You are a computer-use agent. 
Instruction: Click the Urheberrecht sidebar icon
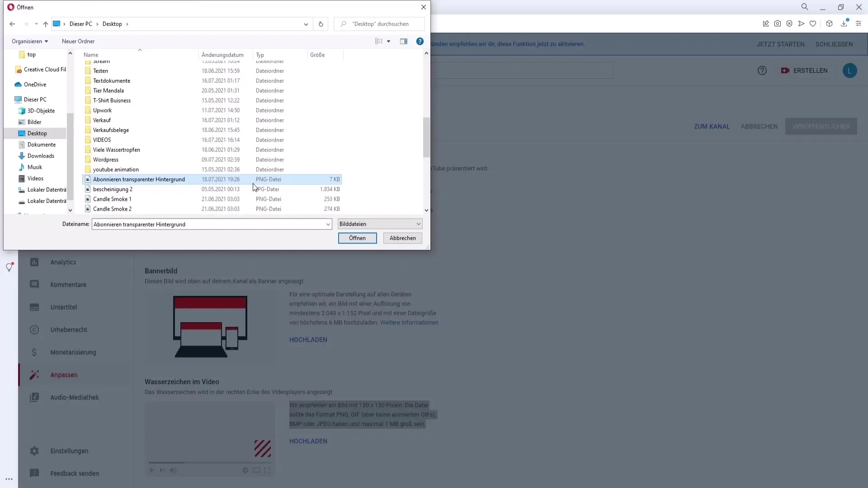[34, 329]
